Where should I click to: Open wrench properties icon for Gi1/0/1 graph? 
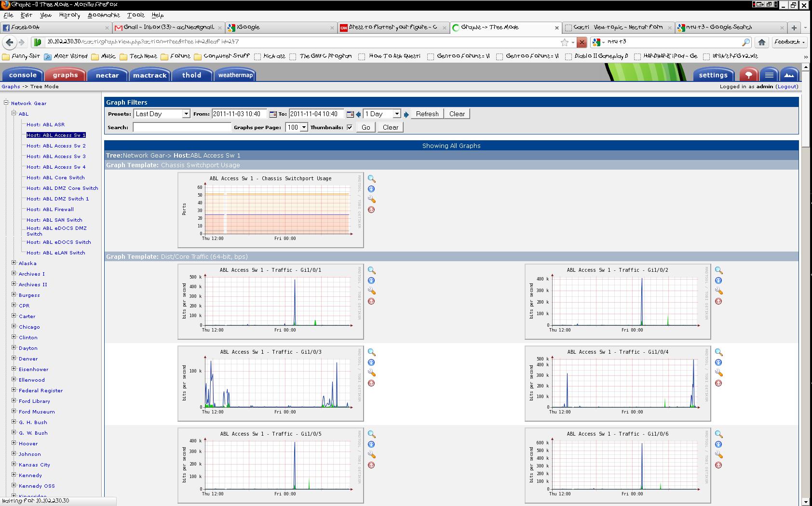(x=371, y=291)
